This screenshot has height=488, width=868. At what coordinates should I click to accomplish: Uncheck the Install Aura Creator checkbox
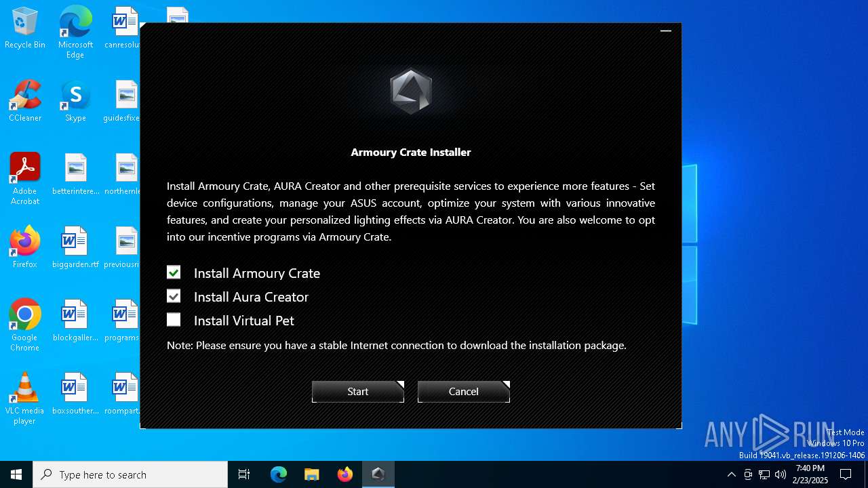(174, 296)
